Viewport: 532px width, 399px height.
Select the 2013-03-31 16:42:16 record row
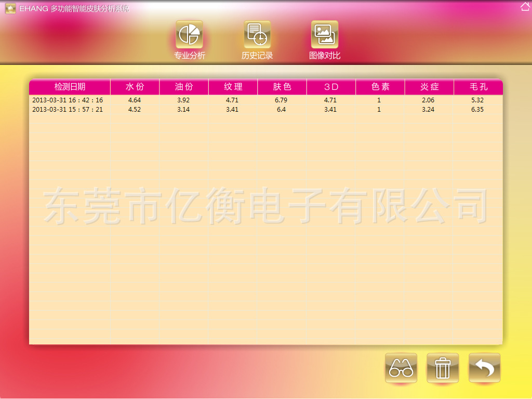tap(68, 100)
